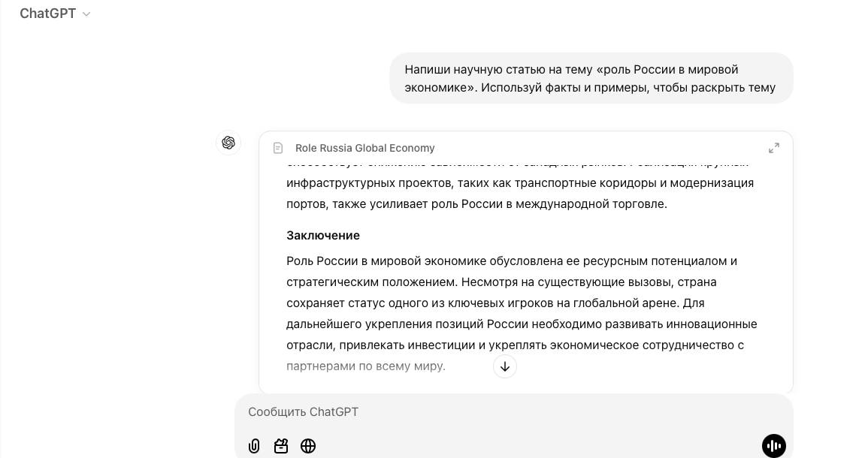Open the ChatGPT model selector dropdown
Viewport: 868px width, 458px height.
click(55, 14)
